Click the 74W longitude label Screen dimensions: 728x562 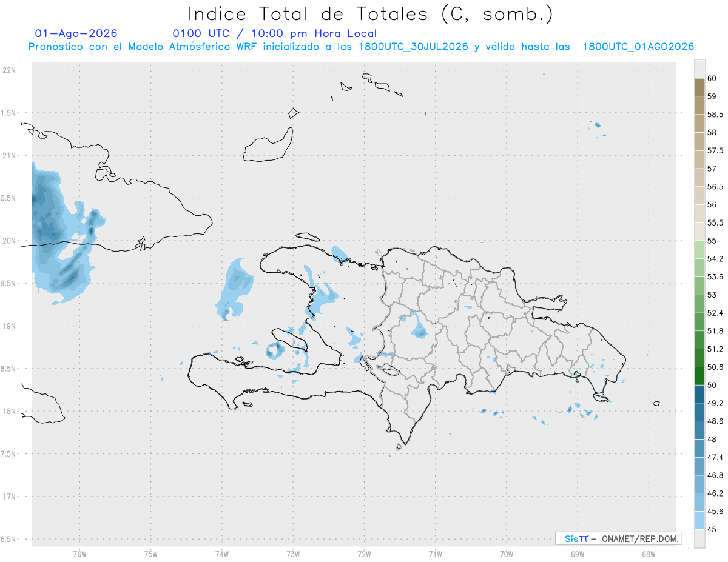[x=222, y=554]
